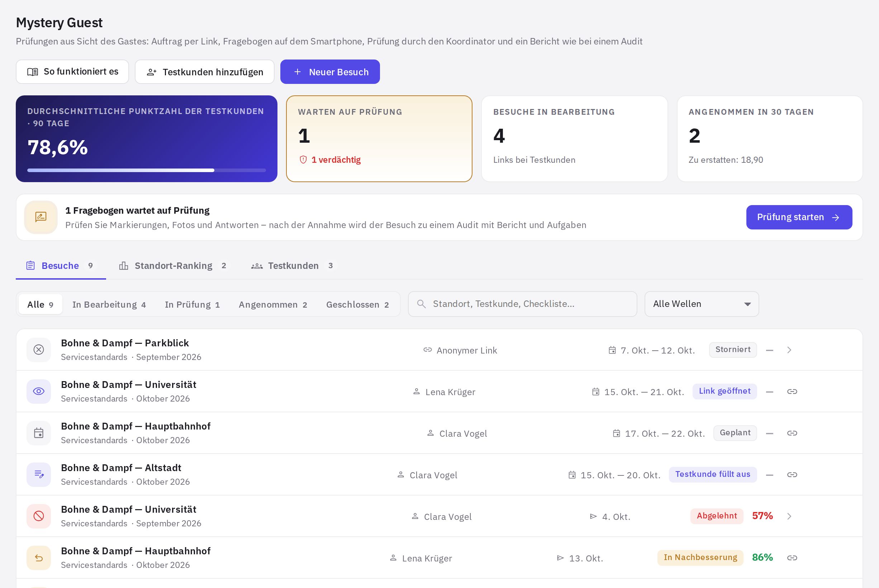Click the link icon beside Anonymer Link

[x=428, y=350]
